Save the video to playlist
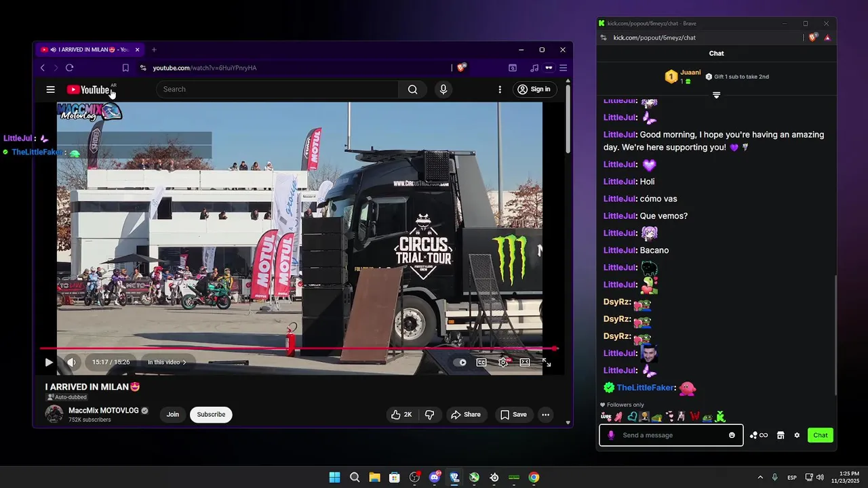This screenshot has height=488, width=868. (x=513, y=415)
